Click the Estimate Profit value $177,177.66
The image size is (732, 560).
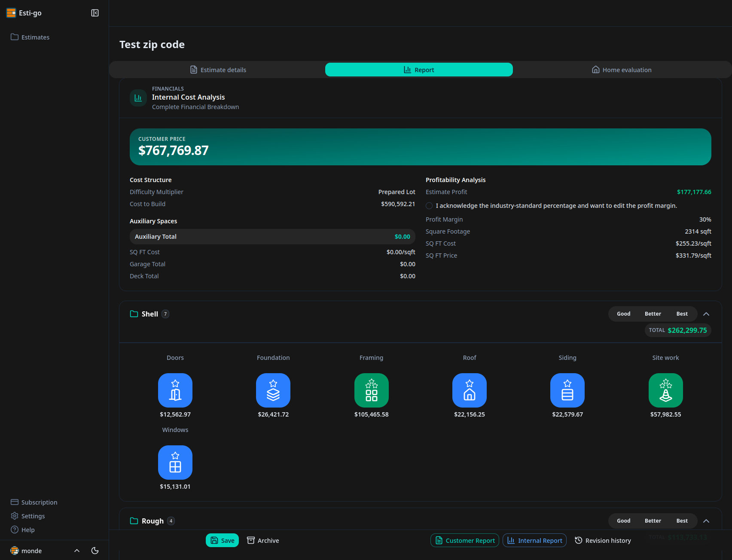click(x=694, y=192)
